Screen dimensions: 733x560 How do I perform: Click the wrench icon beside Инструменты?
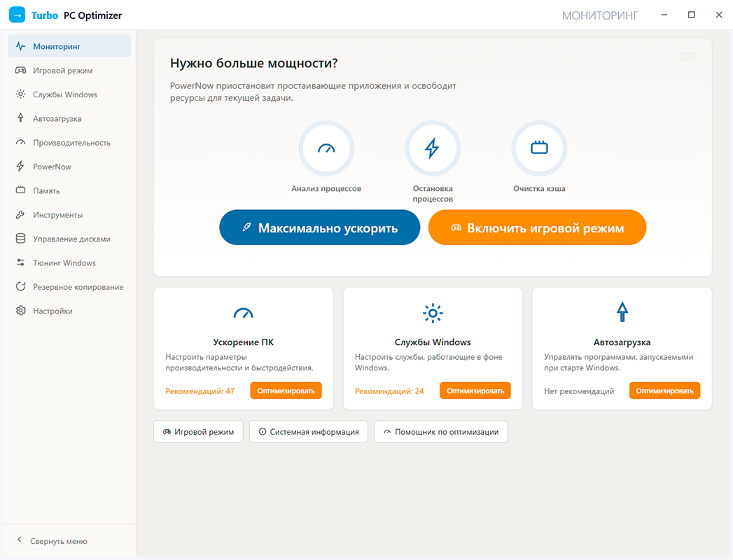(20, 215)
